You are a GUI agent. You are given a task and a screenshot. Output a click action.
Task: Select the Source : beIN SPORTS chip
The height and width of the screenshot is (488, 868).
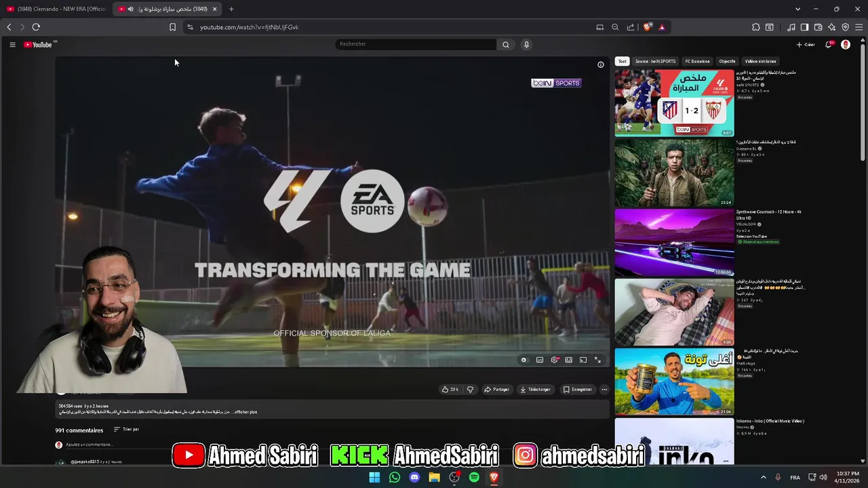click(655, 61)
